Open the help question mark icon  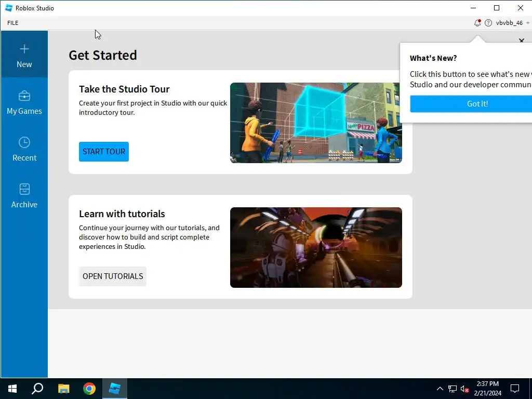488,23
